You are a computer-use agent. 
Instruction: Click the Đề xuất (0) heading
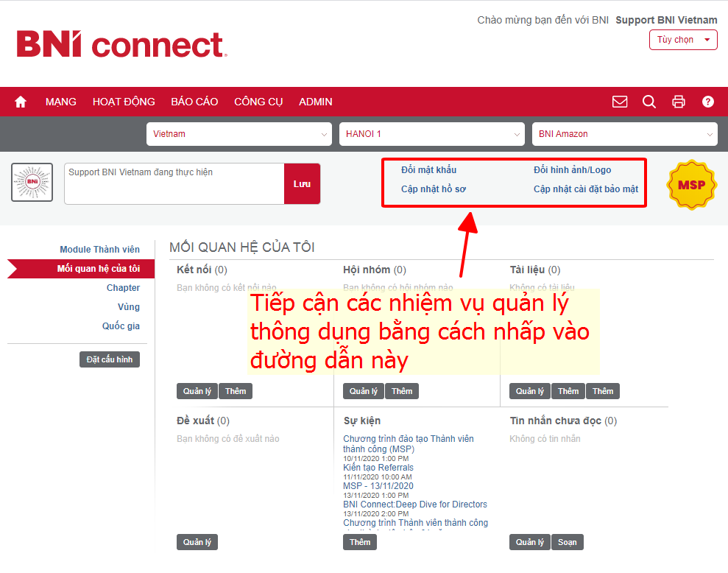click(x=203, y=421)
